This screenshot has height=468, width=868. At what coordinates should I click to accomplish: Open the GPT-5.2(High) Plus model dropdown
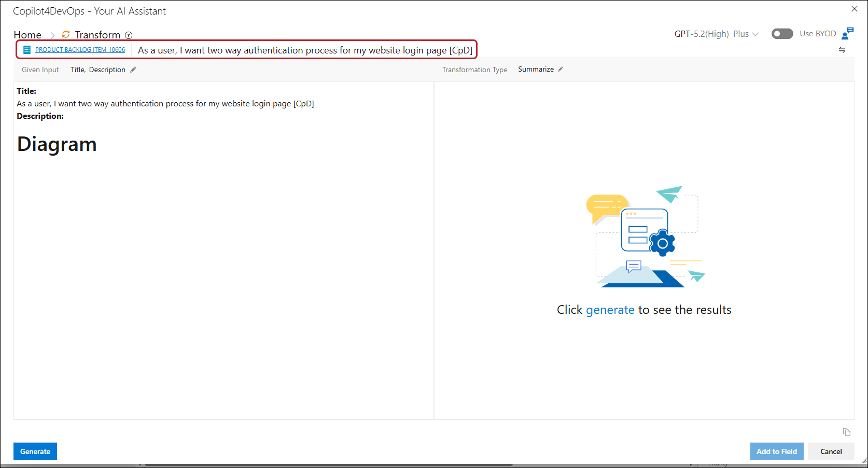click(716, 34)
